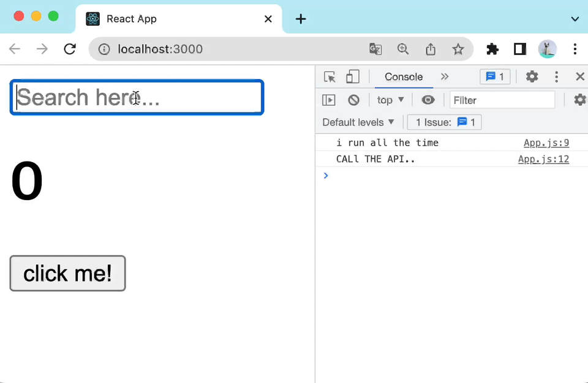
Task: Click the counter value 0
Action: [x=27, y=180]
